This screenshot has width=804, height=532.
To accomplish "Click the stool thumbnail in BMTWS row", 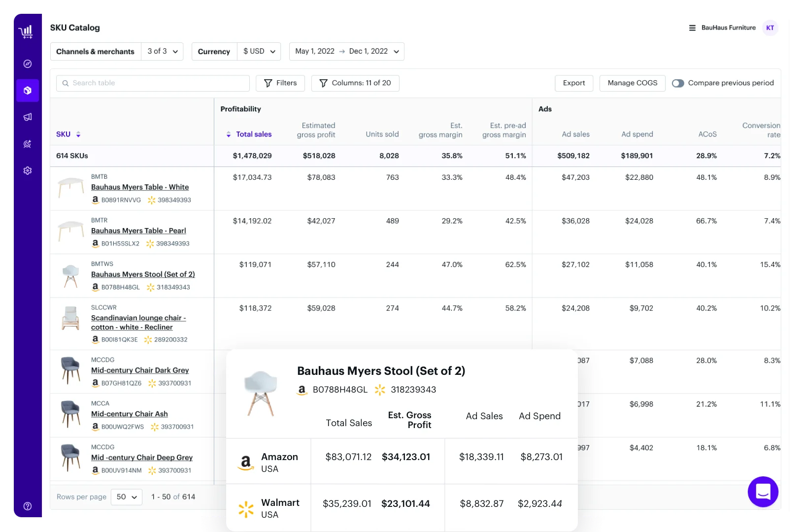I will tap(71, 276).
